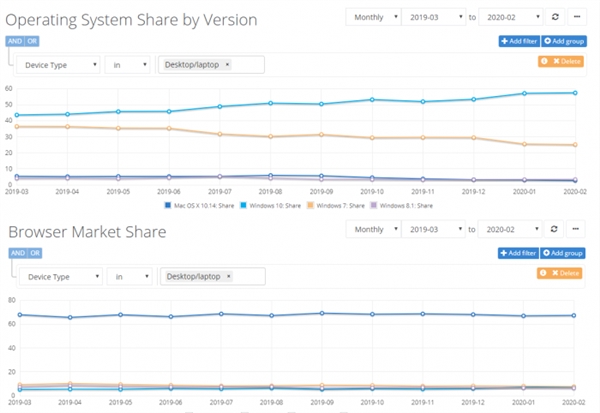Click info icon on Operating System Delete button

click(x=545, y=61)
